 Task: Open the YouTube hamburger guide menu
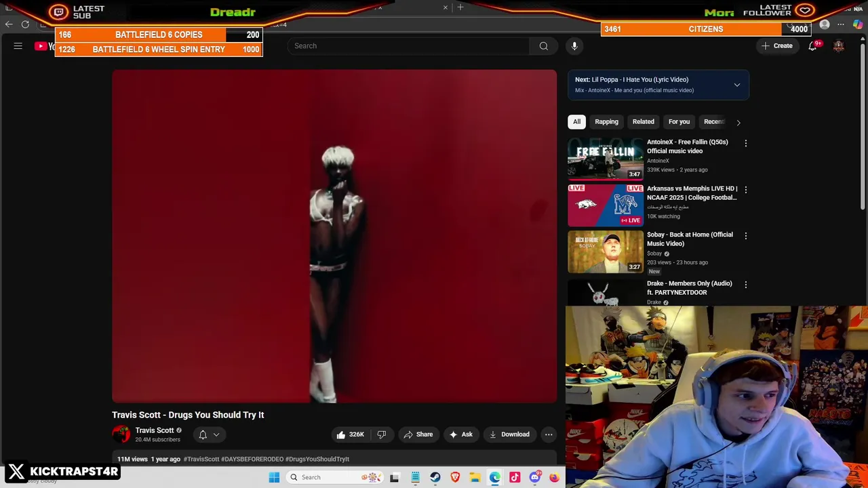pyautogui.click(x=18, y=46)
